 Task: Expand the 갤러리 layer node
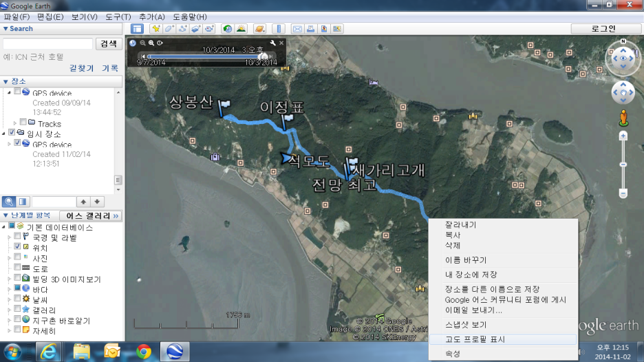coord(9,310)
